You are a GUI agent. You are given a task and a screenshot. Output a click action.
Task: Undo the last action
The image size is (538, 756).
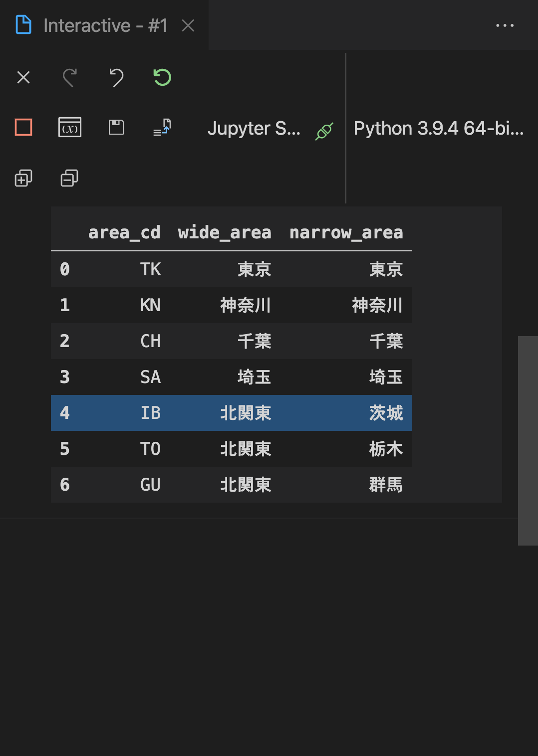(116, 78)
